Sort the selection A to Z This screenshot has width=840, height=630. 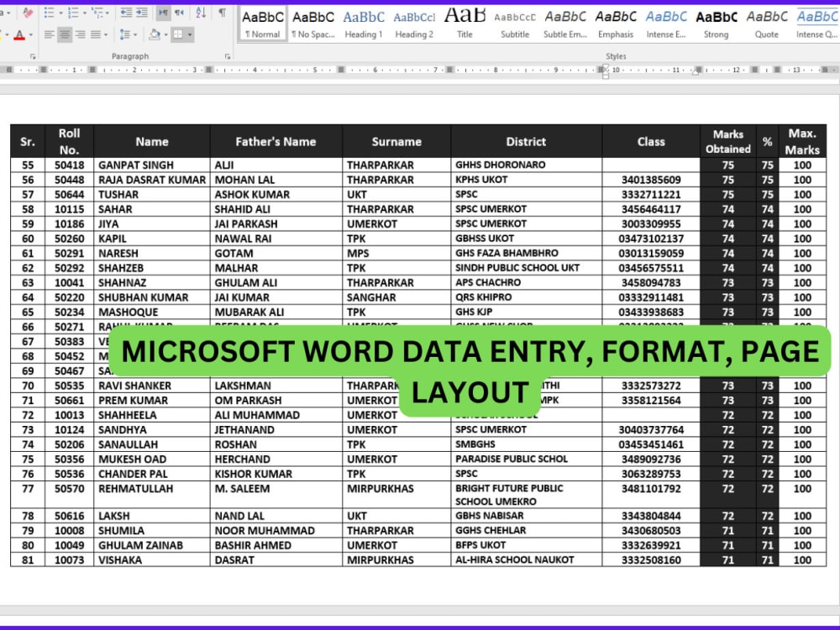201,13
